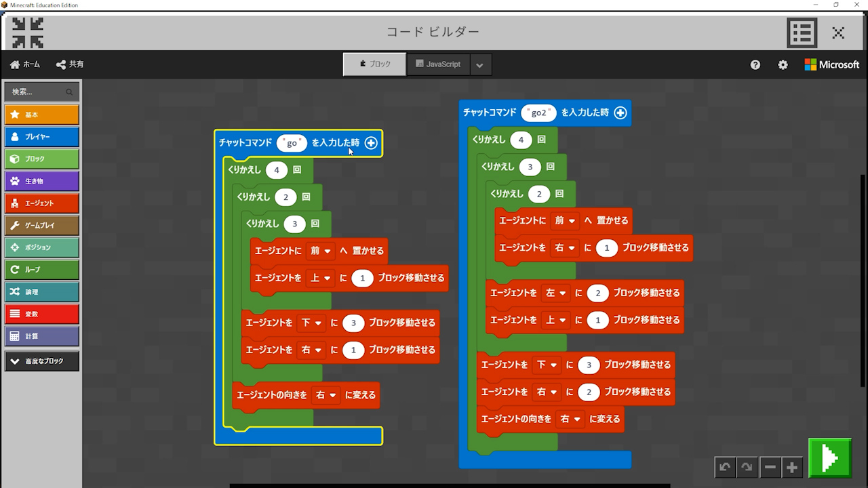This screenshot has height=488, width=868.
Task: Add parameter with plus on go2 command
Action: pos(620,113)
